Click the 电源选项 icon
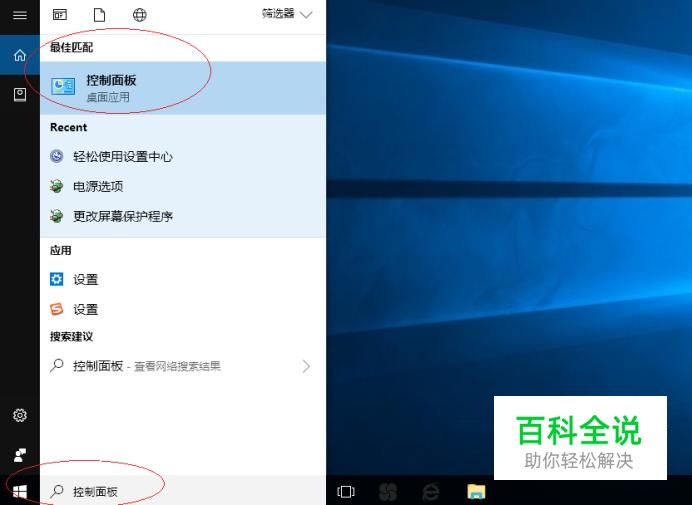Image resolution: width=692 pixels, height=505 pixels. click(x=56, y=186)
